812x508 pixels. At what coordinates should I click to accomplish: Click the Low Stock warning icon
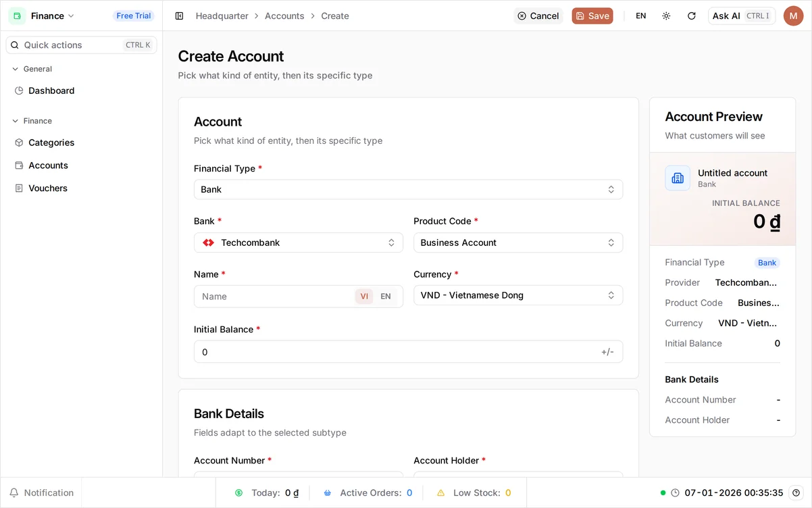tap(441, 493)
